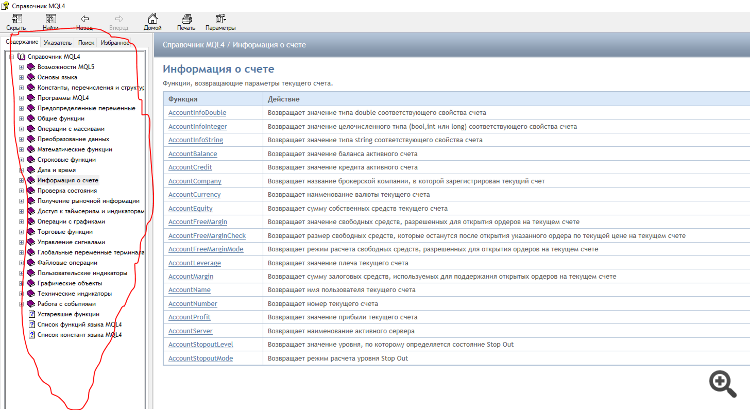Open the AccountEquity link
This screenshot has height=410, width=750.
(x=190, y=208)
